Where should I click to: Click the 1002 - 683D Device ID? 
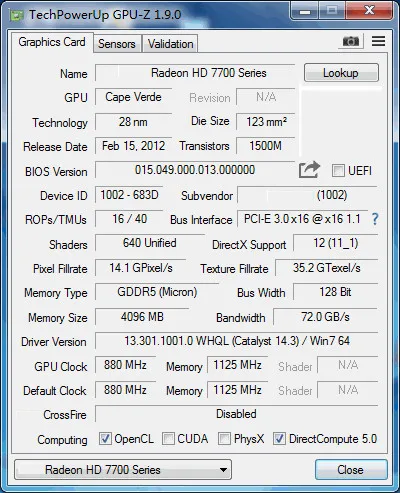[x=129, y=195]
